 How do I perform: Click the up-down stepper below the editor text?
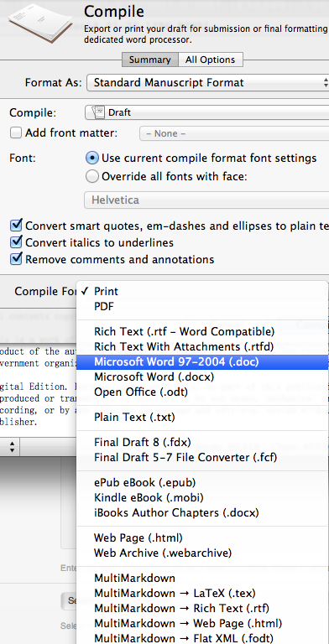[x=12, y=447]
